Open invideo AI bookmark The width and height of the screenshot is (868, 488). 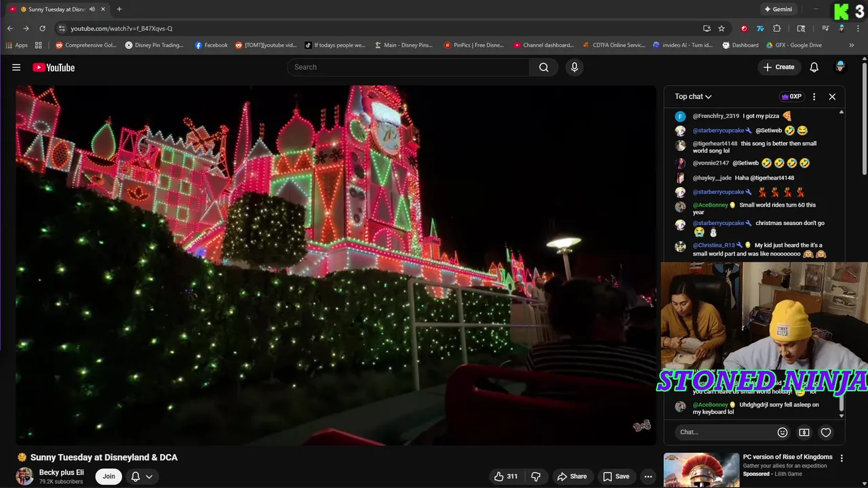tap(682, 45)
